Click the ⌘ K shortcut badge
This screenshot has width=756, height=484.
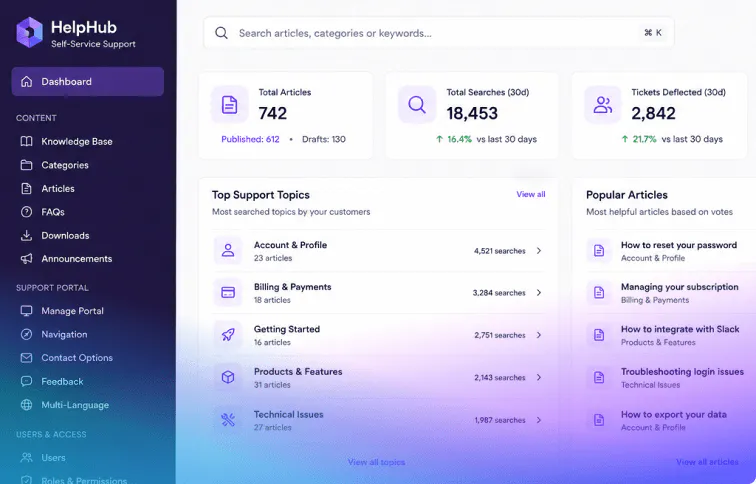click(x=653, y=33)
